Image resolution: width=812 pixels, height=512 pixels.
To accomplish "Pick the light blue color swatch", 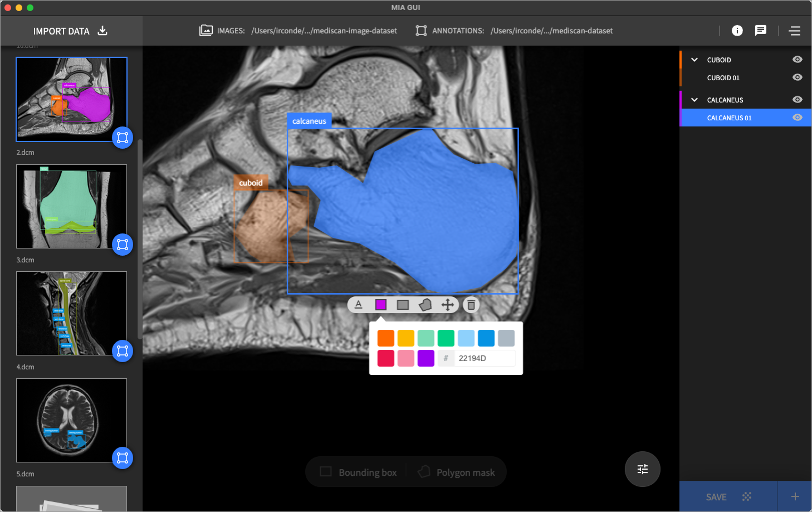I will (x=466, y=338).
